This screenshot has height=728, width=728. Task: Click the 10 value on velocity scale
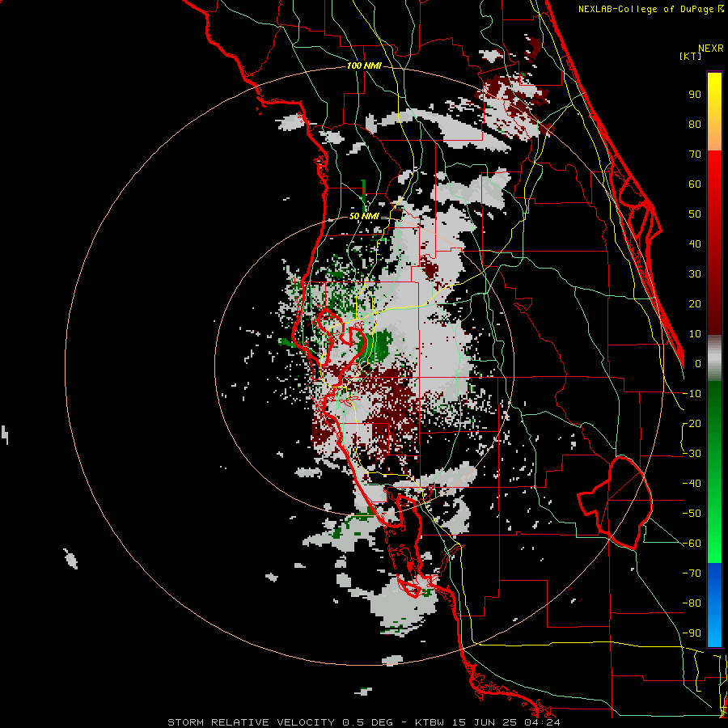(x=695, y=334)
